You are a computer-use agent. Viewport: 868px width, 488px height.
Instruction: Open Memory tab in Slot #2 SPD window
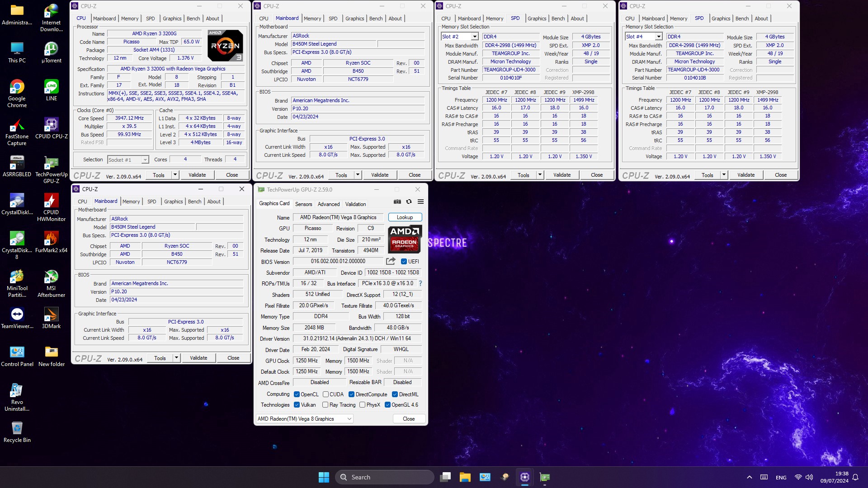click(495, 19)
